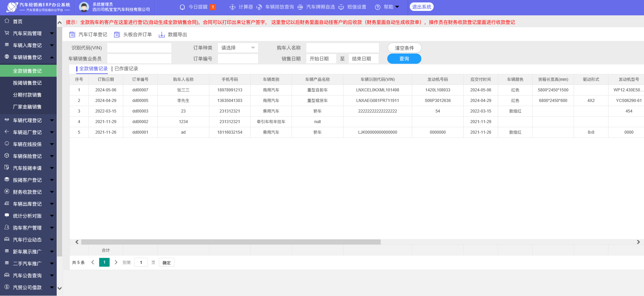Screen dimensions: 644x296
Task: Click the grid icon for 二手汽车推广
Action: [x=7, y=263]
